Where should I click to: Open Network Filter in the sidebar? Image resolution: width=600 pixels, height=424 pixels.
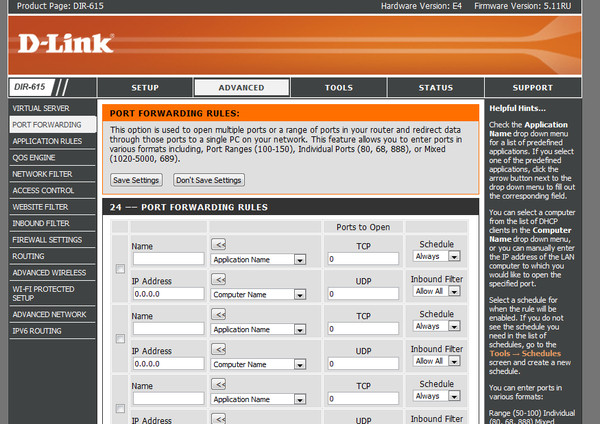52,174
